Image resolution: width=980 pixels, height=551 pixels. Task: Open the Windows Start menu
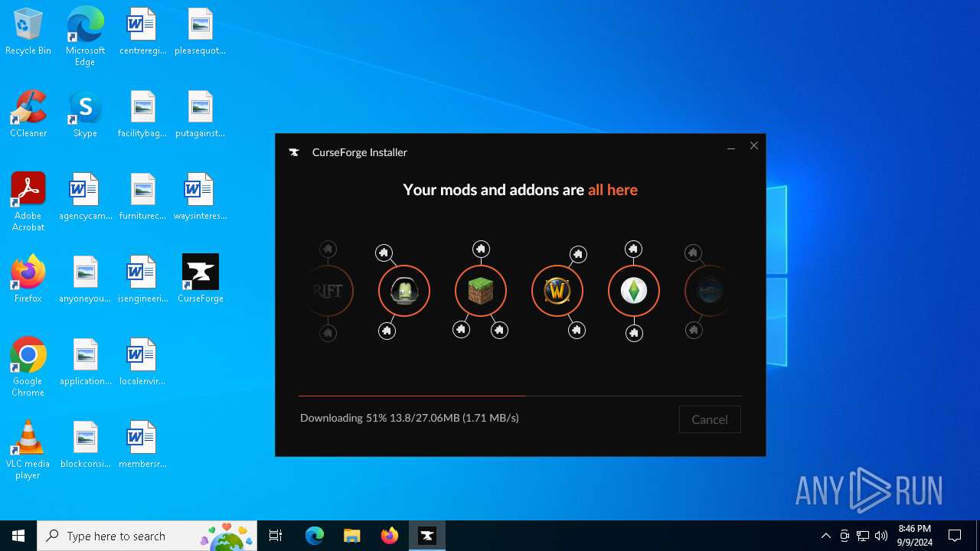click(18, 536)
